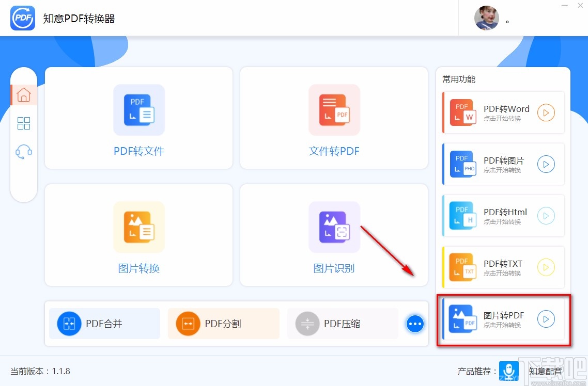Image resolution: width=588 pixels, height=386 pixels.
Task: Click the 文件转PDF card icon
Action: 334,109
